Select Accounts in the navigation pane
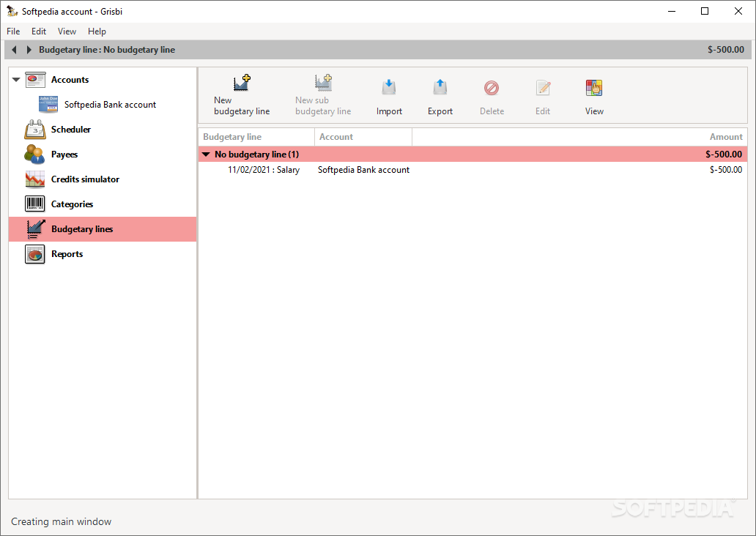Viewport: 756px width, 536px height. click(70, 80)
